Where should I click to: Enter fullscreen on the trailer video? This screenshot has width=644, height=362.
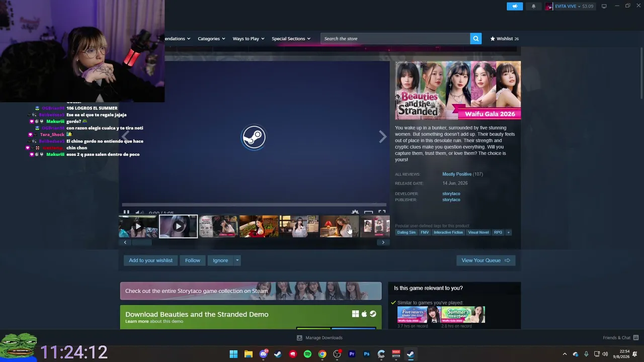pos(382,213)
